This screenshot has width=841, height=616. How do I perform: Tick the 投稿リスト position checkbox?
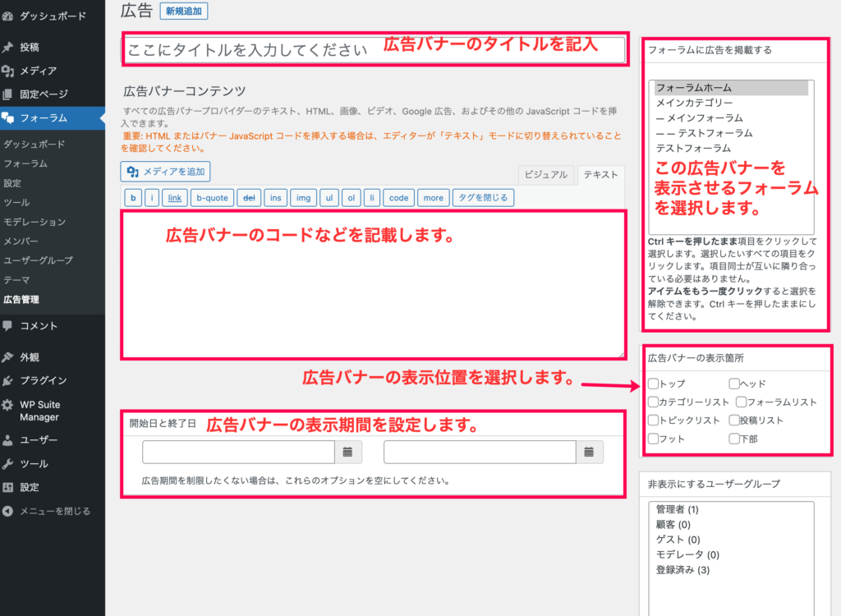[734, 421]
